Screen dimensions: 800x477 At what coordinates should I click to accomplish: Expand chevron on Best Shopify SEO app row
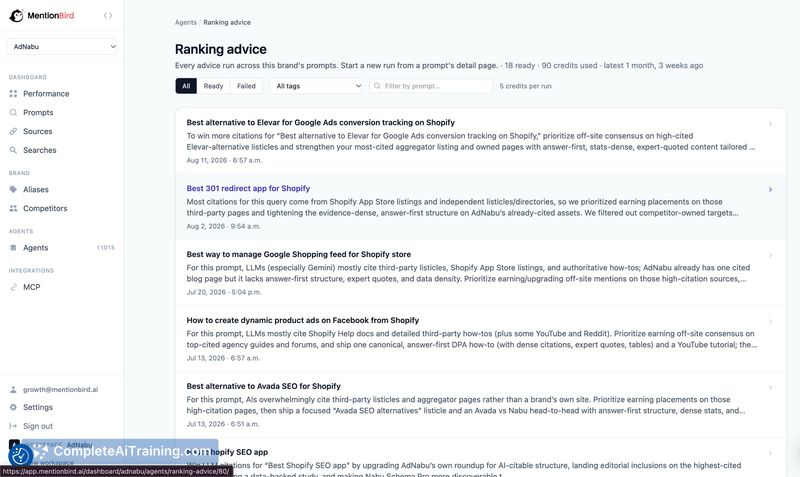pos(770,453)
